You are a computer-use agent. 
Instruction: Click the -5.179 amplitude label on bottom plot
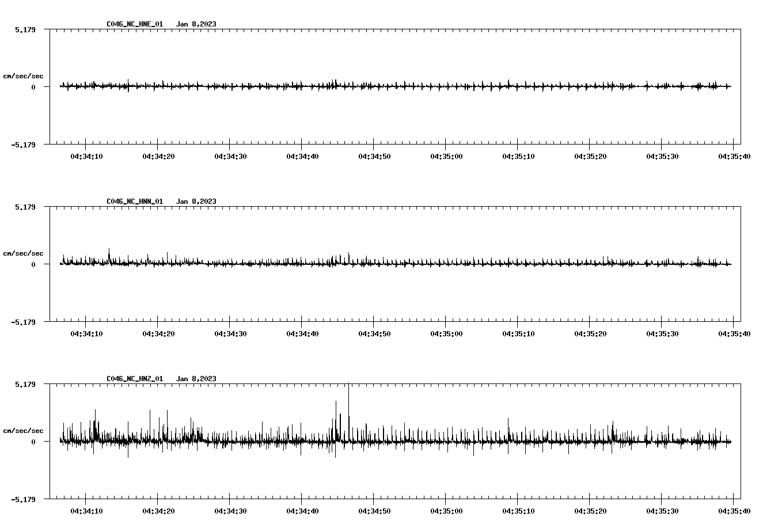(x=25, y=499)
